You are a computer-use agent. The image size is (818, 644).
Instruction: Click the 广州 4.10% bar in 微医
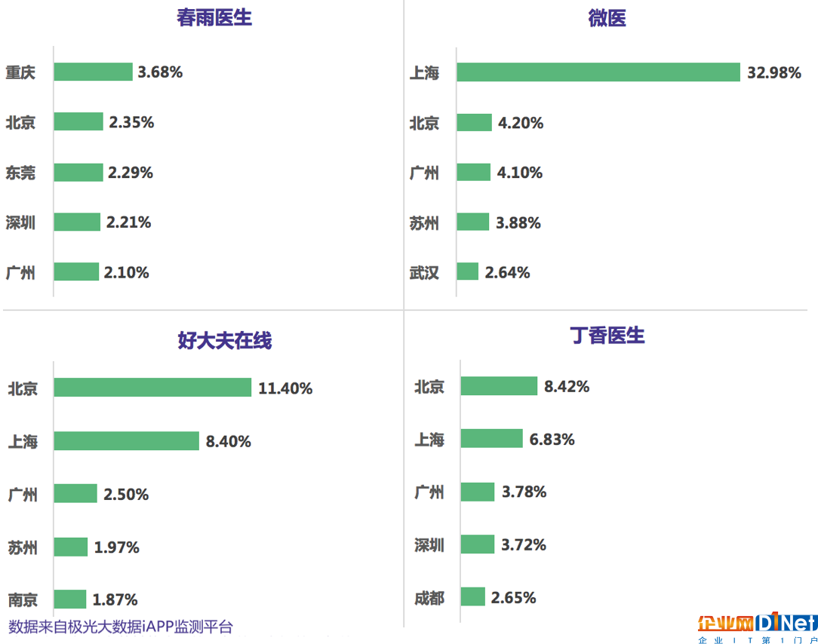click(x=474, y=172)
